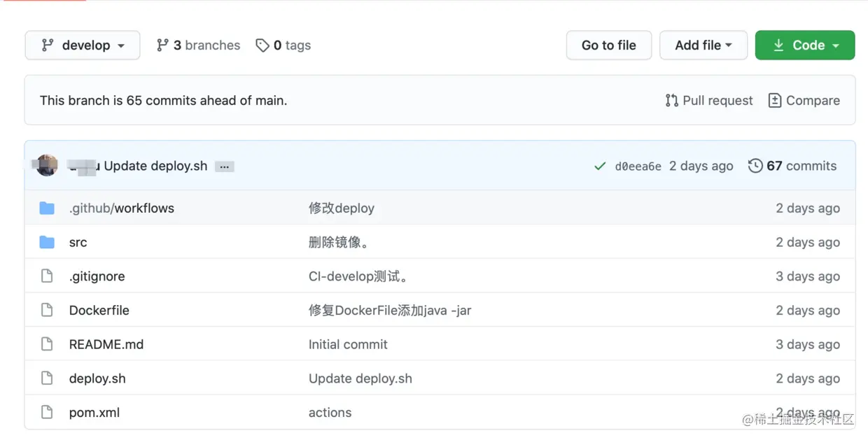Click the src folder icon
The image size is (868, 440).
47,242
